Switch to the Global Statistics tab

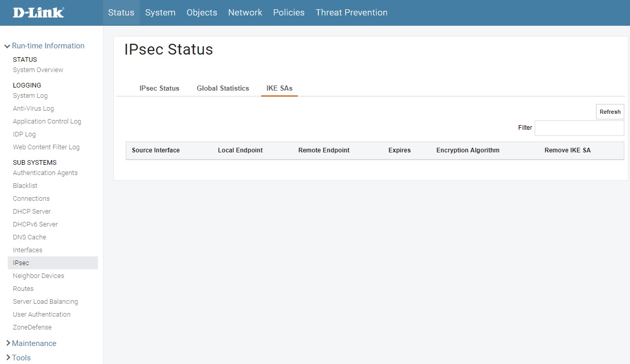click(223, 88)
